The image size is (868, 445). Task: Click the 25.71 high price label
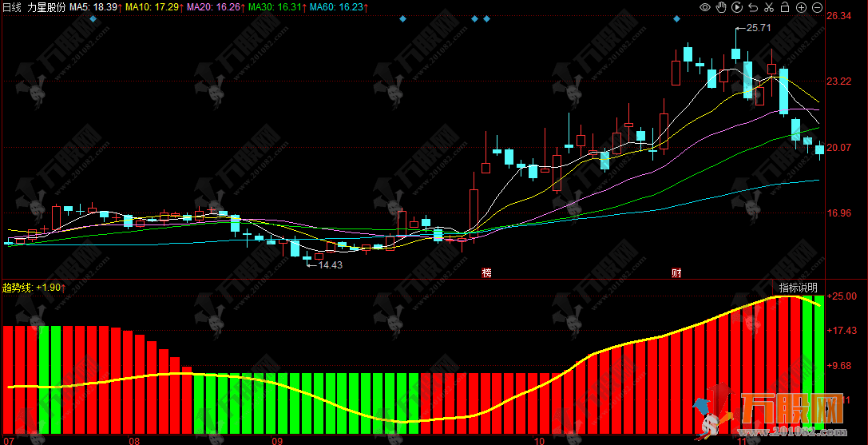[758, 28]
